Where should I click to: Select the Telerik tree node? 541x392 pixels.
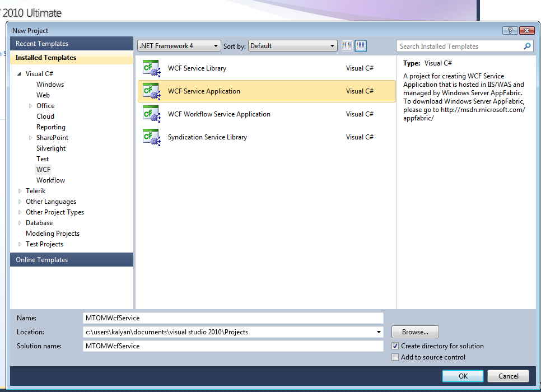[35, 191]
